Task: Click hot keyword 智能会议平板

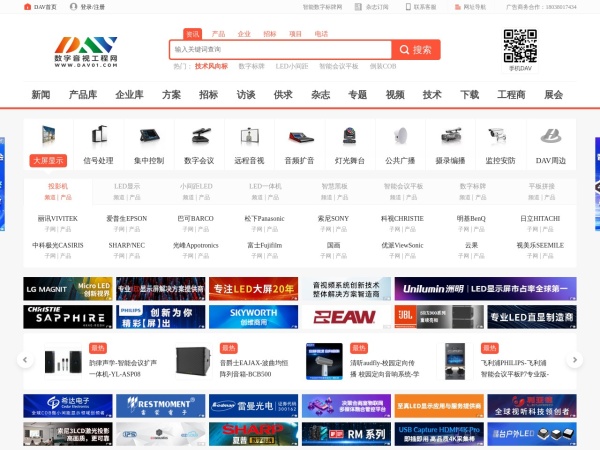Action: point(339,66)
